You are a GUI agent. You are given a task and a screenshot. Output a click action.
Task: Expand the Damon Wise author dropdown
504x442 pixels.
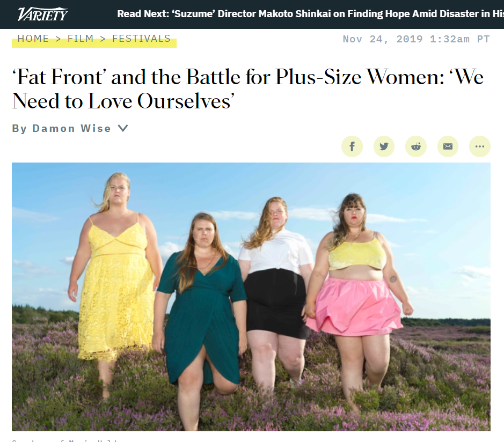[123, 128]
